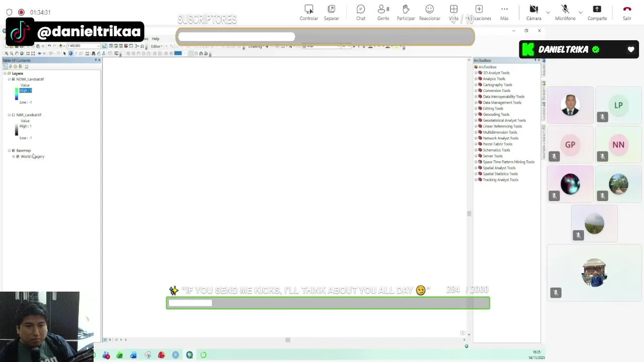Click Separar to pop out share
644x362 pixels.
331,12
